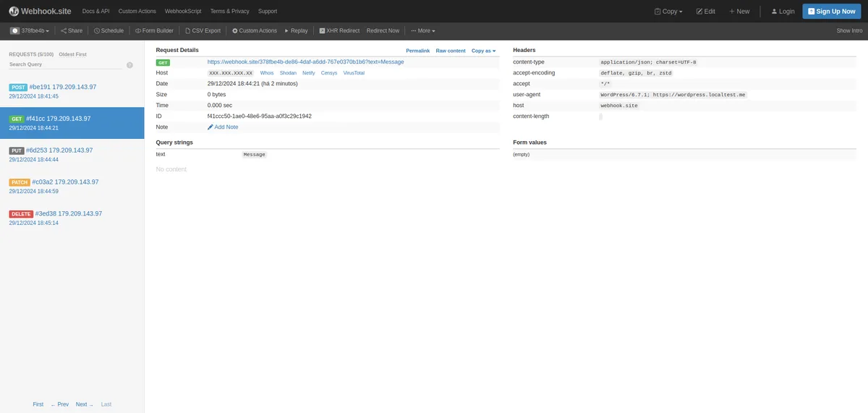868x413 pixels.
Task: Click Show Intro
Action: click(849, 31)
